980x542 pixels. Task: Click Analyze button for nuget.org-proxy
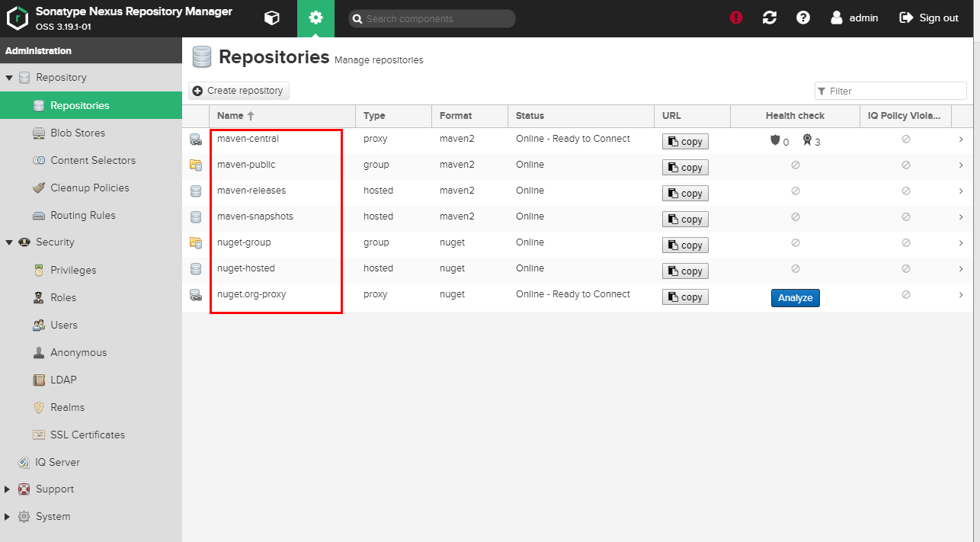(x=796, y=298)
